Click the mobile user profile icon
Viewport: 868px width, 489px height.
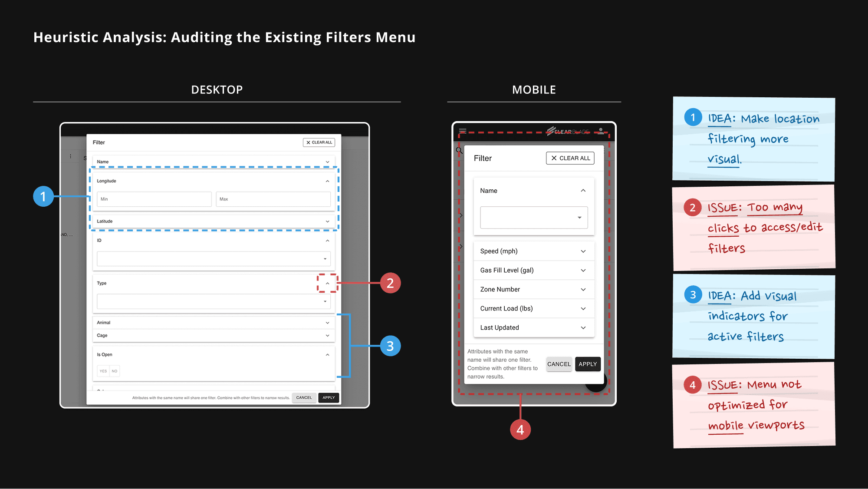point(601,131)
